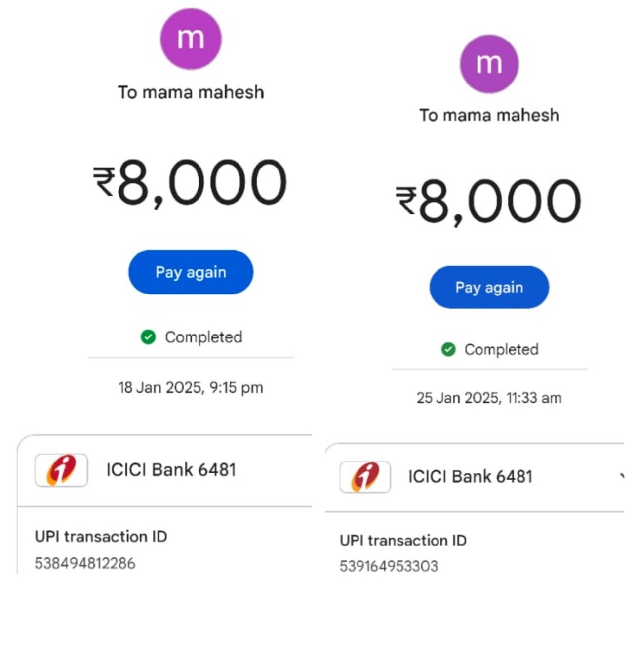
Task: Tap the purple avatar above 25 Jan payment
Action: point(489,64)
